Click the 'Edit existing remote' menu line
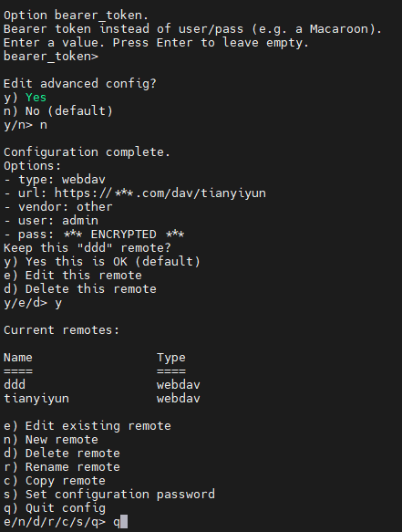The height and width of the screenshot is (532, 402). [88, 426]
